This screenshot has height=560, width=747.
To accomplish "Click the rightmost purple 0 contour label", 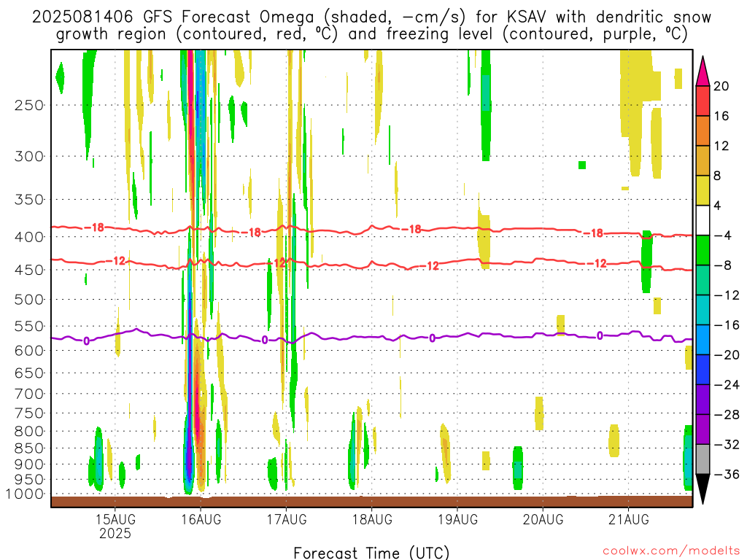I will (x=600, y=336).
